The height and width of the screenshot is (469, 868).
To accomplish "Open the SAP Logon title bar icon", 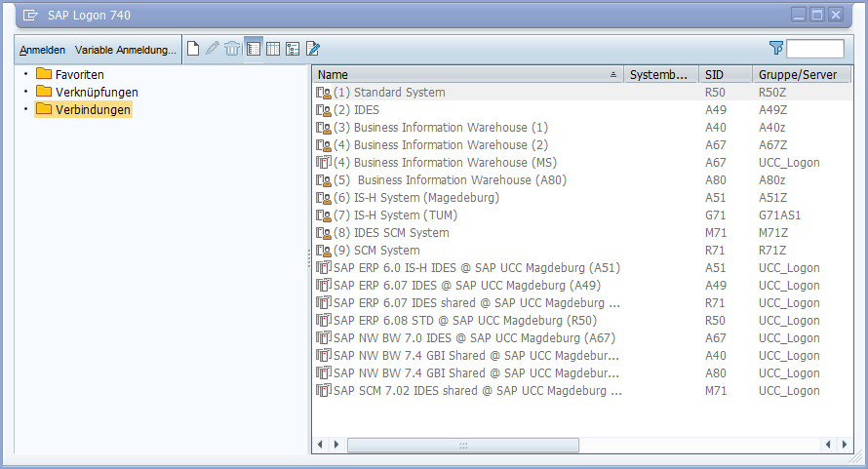I will (x=31, y=15).
